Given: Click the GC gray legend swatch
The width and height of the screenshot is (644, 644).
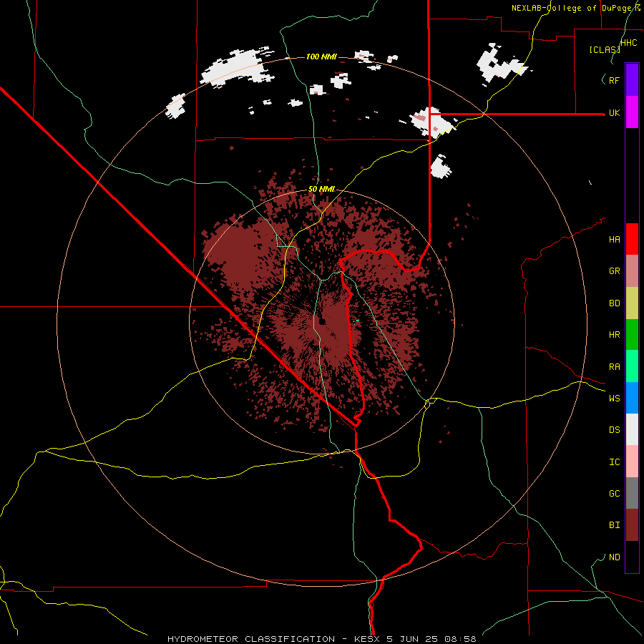Looking at the screenshot, I should 632,493.
